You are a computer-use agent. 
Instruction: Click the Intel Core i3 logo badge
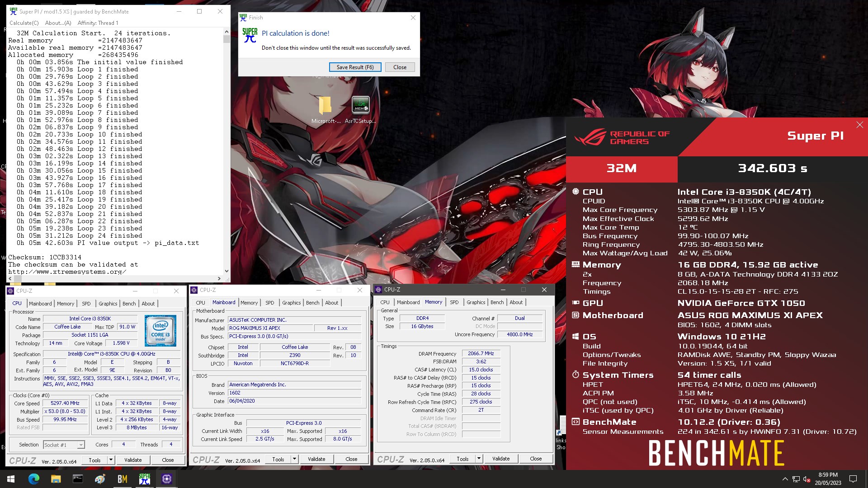point(160,331)
